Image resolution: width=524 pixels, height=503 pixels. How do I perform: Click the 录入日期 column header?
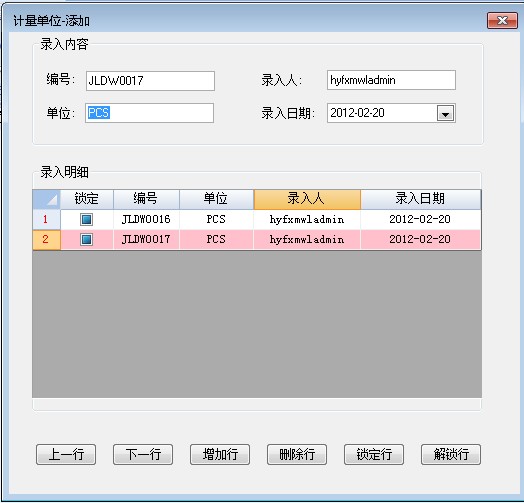[x=421, y=199]
